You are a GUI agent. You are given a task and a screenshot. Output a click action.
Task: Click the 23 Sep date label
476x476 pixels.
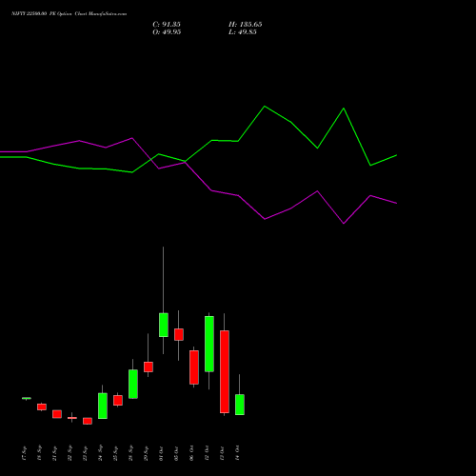coord(85,453)
